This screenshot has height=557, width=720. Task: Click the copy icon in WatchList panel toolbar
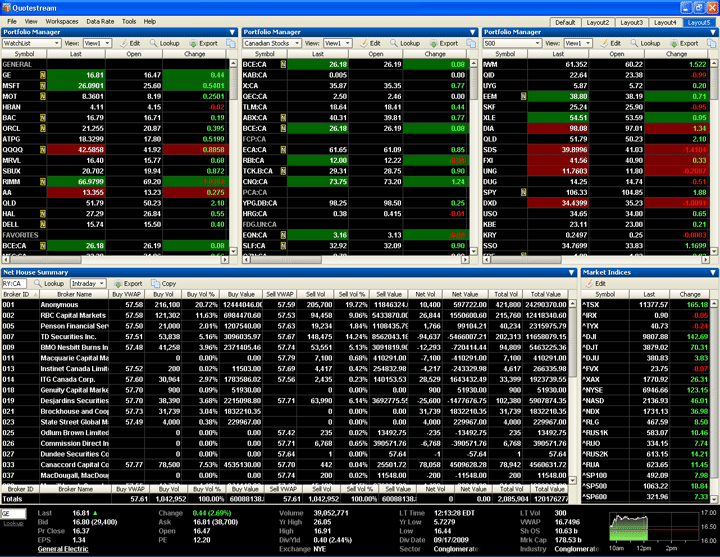click(231, 43)
